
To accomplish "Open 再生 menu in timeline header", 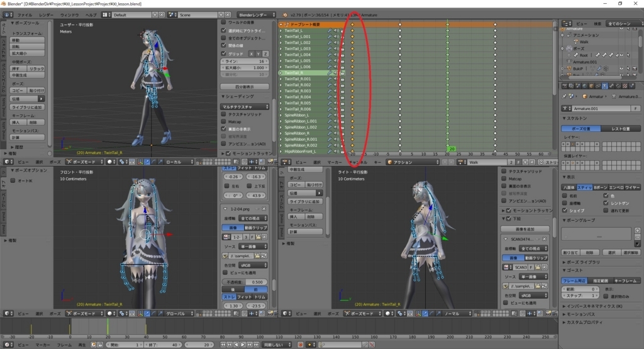I will 82,345.
